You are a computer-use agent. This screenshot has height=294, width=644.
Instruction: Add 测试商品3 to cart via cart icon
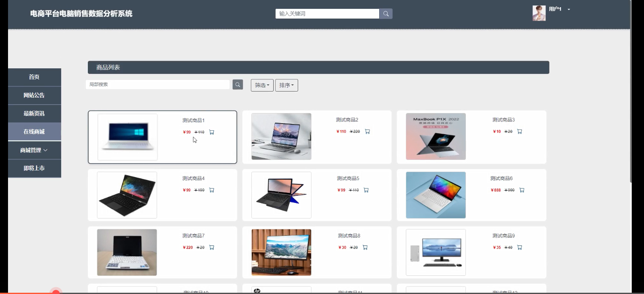click(x=519, y=132)
